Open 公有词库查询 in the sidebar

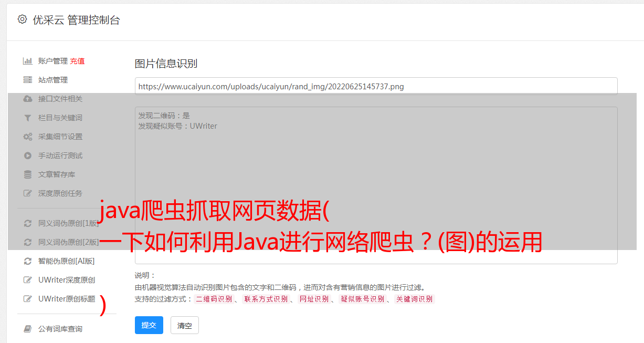[60, 329]
